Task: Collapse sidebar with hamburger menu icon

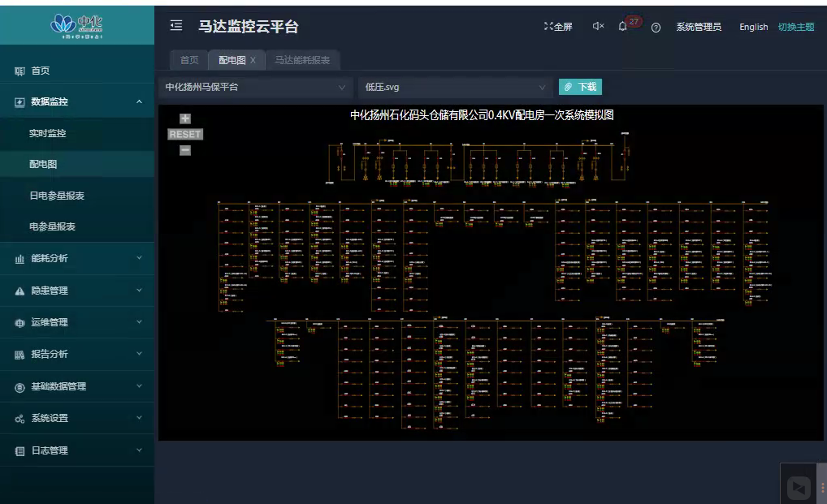Action: (x=176, y=26)
